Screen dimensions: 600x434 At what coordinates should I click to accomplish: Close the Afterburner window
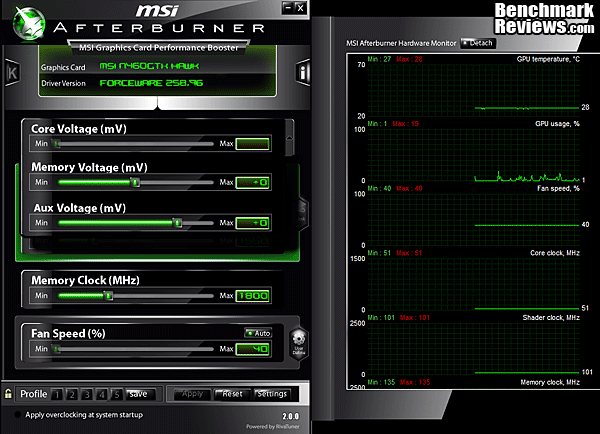[x=301, y=8]
